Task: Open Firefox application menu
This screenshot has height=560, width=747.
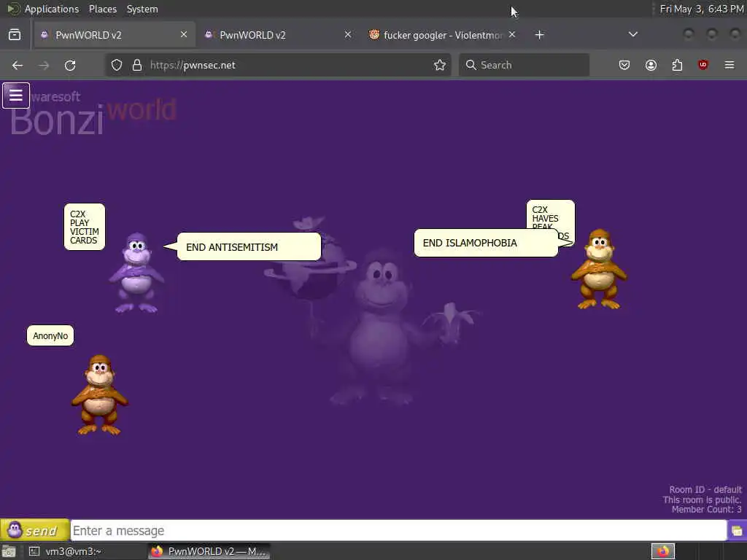Action: click(x=729, y=65)
